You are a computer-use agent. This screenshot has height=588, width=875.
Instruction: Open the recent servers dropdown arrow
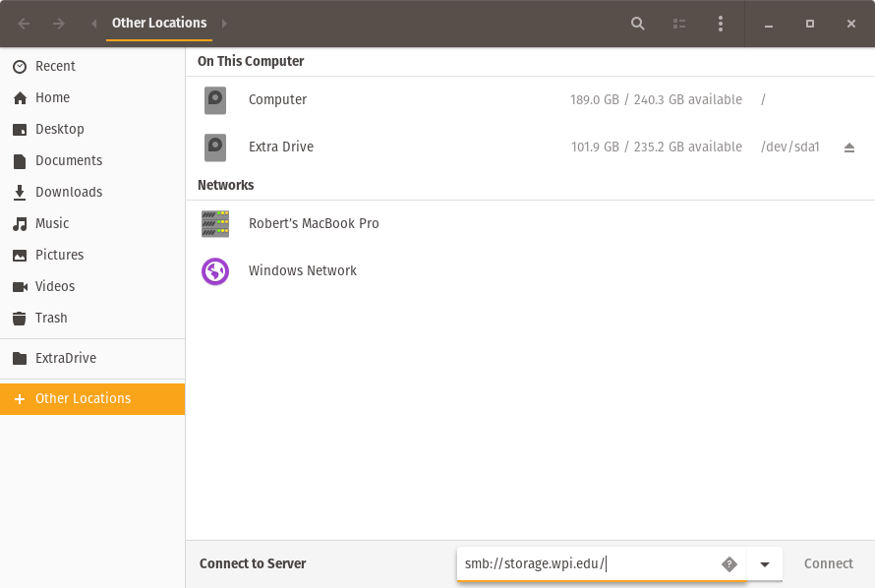[x=765, y=563]
